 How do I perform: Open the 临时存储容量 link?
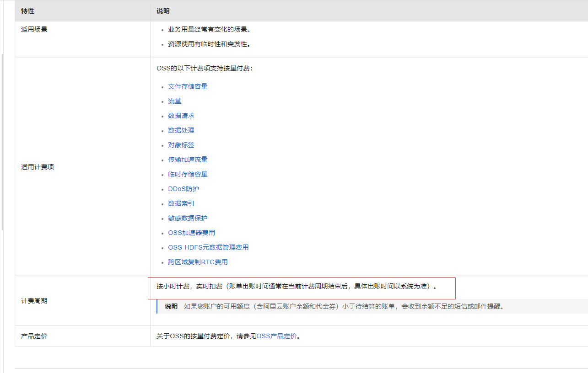(x=188, y=174)
